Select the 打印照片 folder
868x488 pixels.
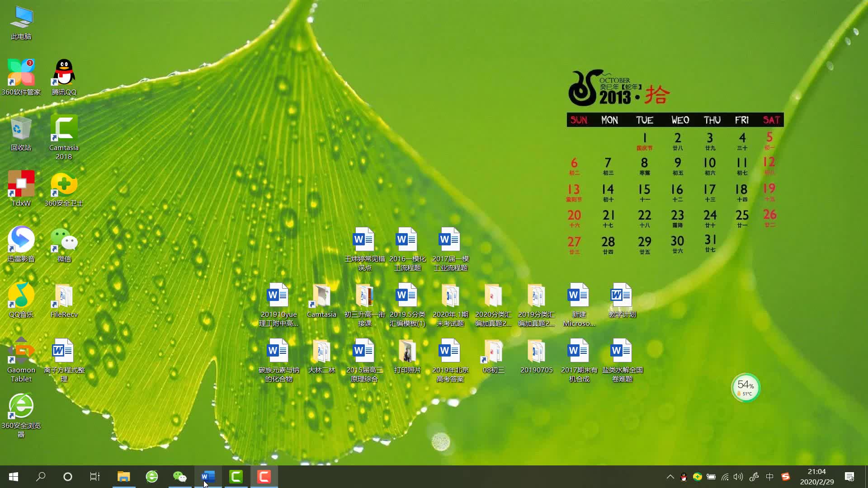pos(408,356)
